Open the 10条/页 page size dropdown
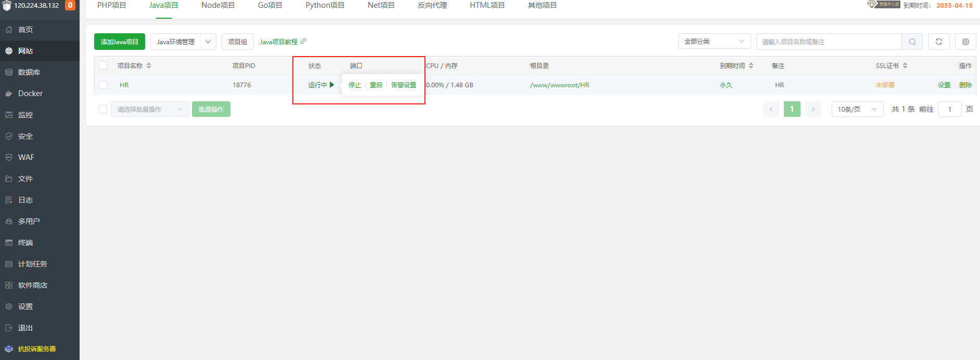The height and width of the screenshot is (360, 980). coord(857,109)
